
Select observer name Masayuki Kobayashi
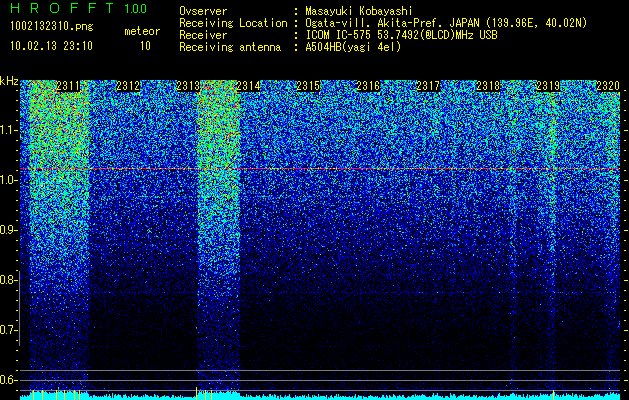359,11
